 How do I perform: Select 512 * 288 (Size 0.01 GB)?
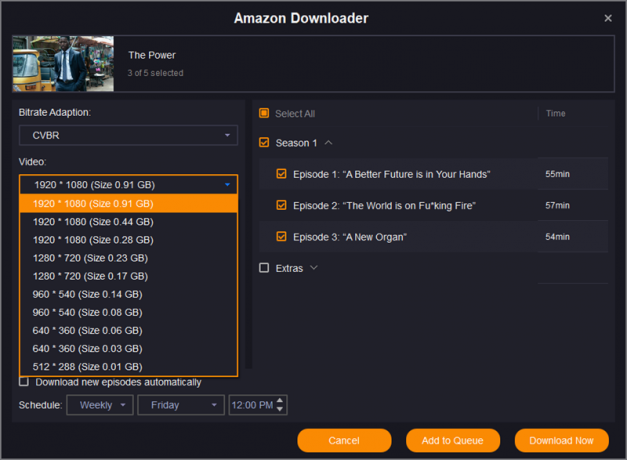pyautogui.click(x=128, y=367)
